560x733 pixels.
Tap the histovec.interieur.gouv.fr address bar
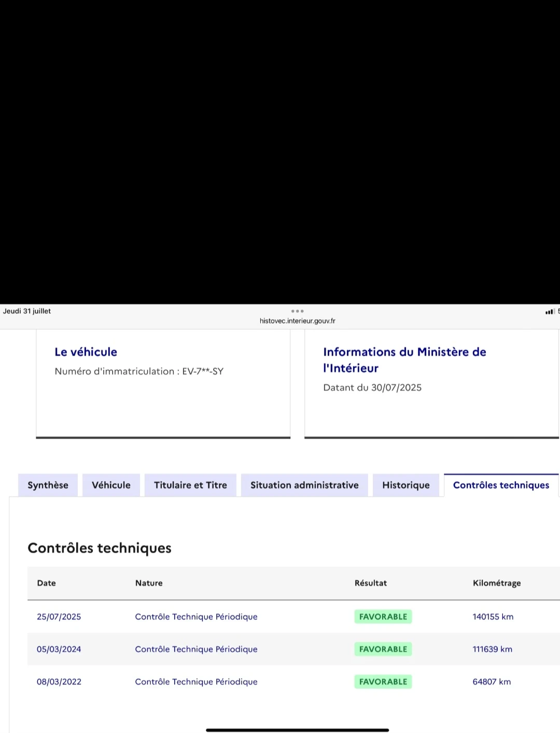(x=297, y=321)
